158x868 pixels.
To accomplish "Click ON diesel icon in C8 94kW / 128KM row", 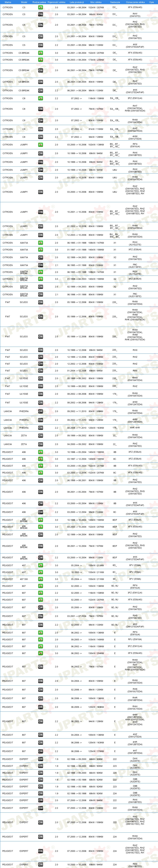I will [40, 137].
